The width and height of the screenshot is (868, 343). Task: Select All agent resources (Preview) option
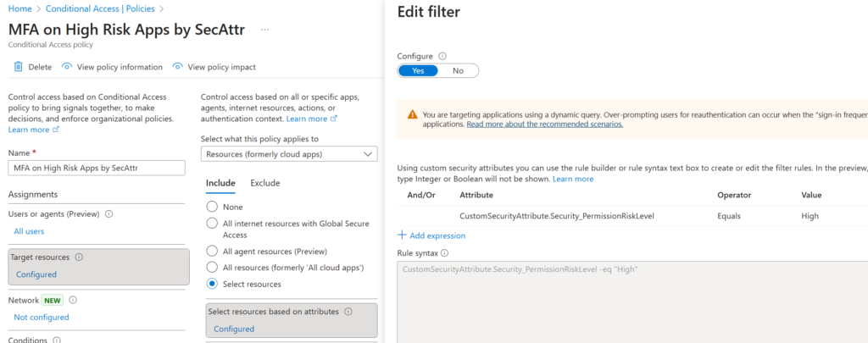coord(212,252)
